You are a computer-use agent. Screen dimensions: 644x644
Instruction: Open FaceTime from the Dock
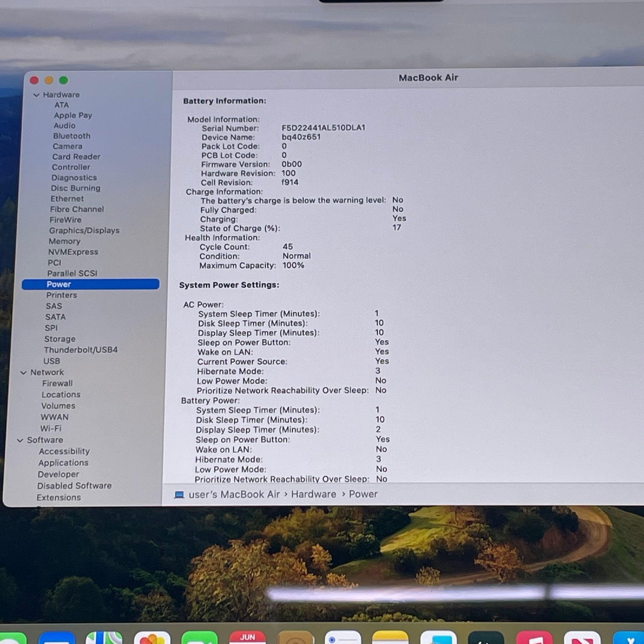[x=199, y=638]
